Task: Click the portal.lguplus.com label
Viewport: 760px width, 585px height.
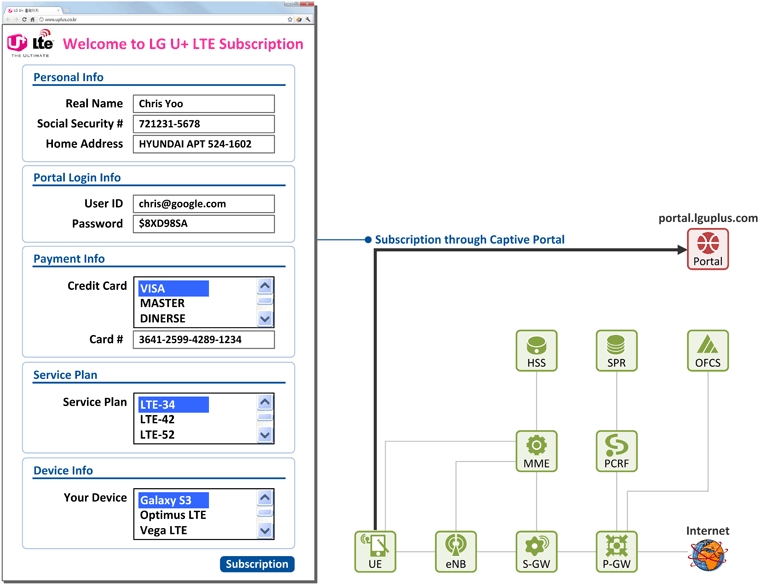Action: 708,219
